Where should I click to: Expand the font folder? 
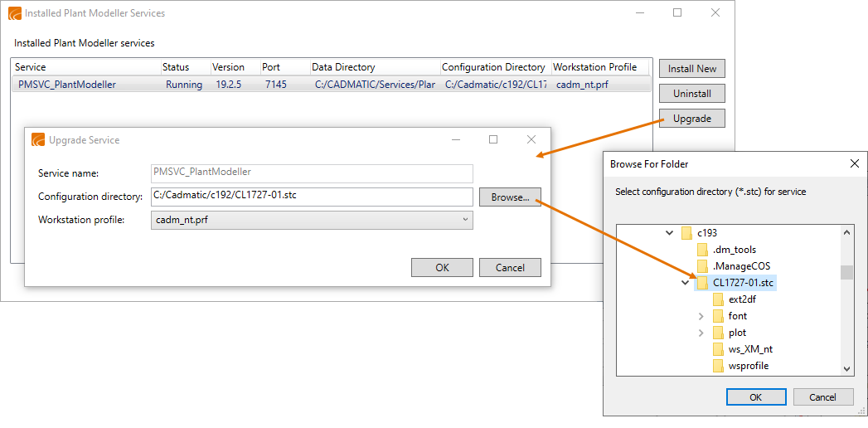click(x=701, y=316)
